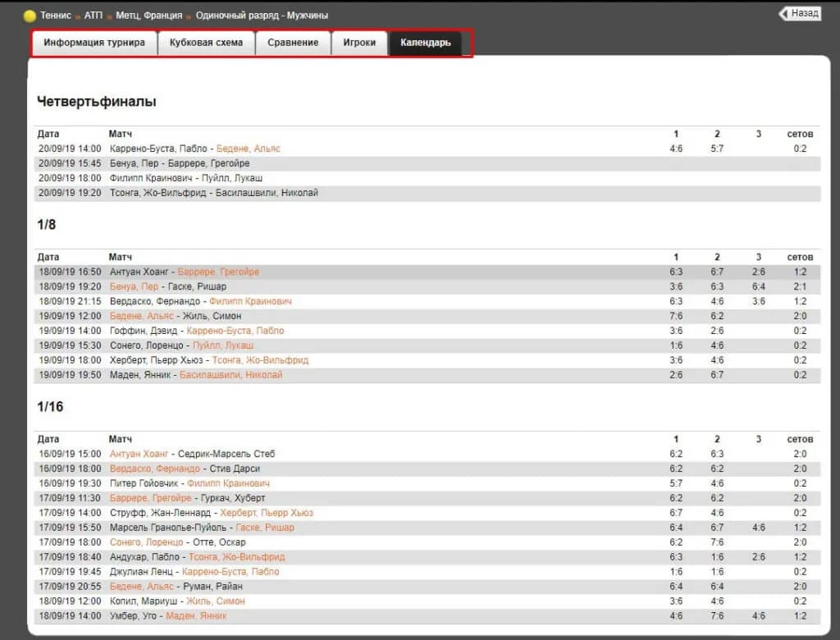Click the АТП breadcrumb link
This screenshot has width=840, height=640.
(x=94, y=16)
